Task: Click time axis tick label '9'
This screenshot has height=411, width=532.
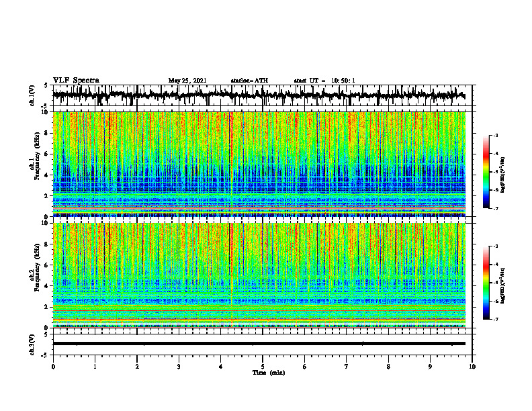Action: 430,367
